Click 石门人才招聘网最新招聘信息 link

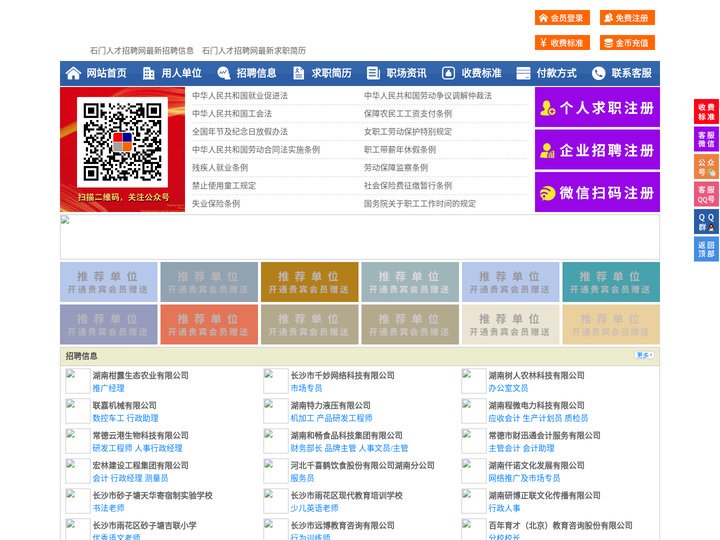coord(141,51)
